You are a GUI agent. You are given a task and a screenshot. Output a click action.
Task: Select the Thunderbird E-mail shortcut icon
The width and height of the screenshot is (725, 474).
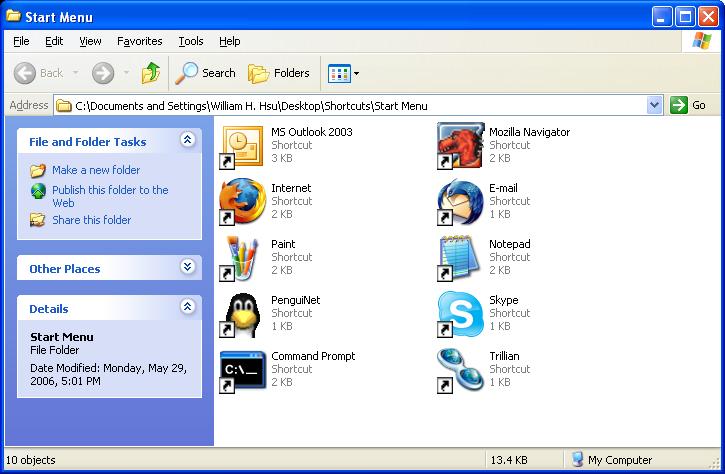point(460,202)
